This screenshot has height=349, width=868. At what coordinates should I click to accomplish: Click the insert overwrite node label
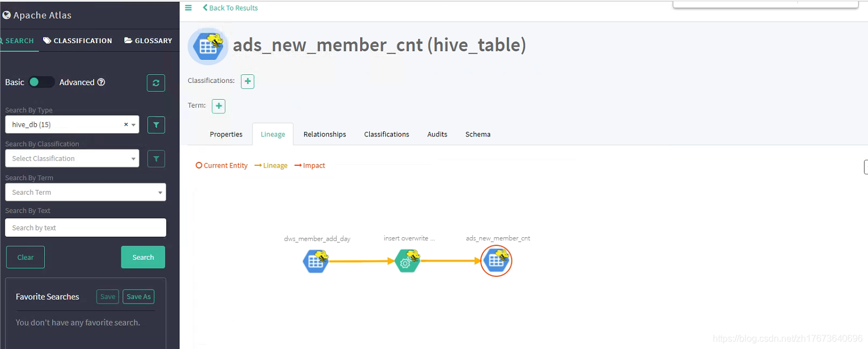[x=410, y=238]
